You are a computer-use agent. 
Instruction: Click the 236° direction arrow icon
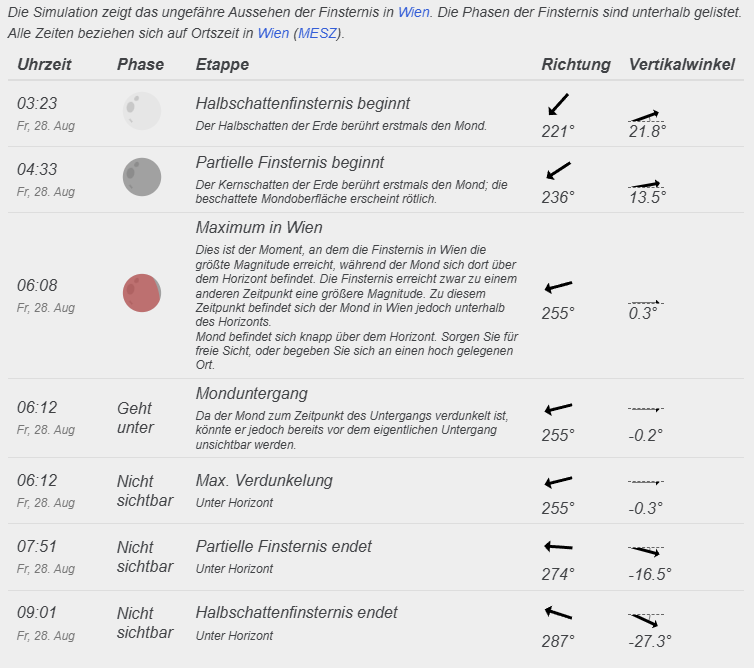pos(558,171)
